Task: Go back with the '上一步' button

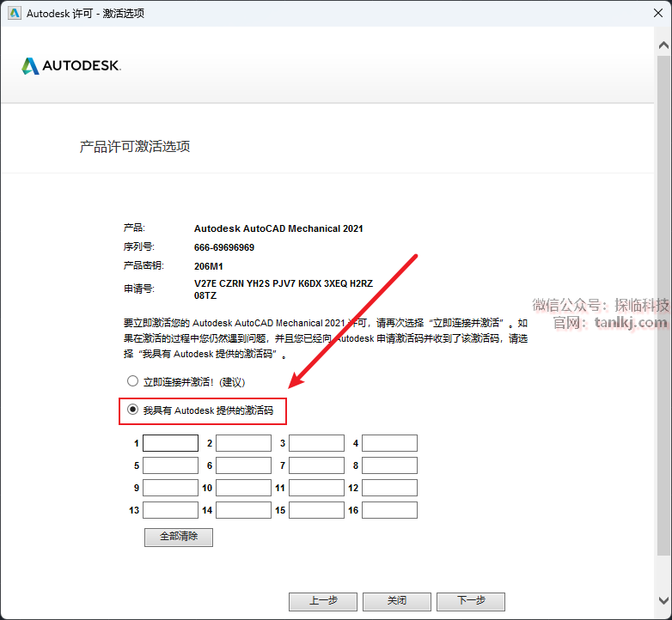Action: coord(323,601)
